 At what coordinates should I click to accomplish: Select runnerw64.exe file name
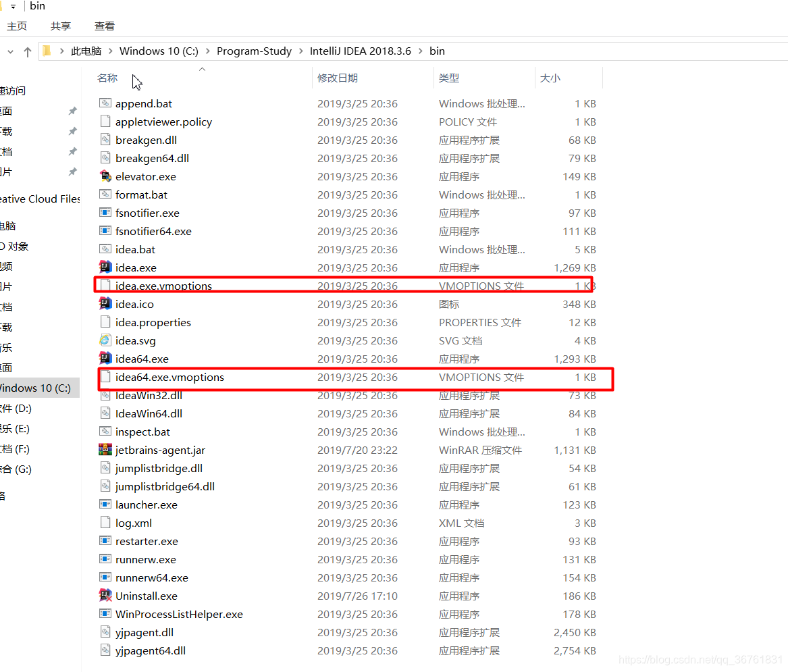tap(152, 578)
